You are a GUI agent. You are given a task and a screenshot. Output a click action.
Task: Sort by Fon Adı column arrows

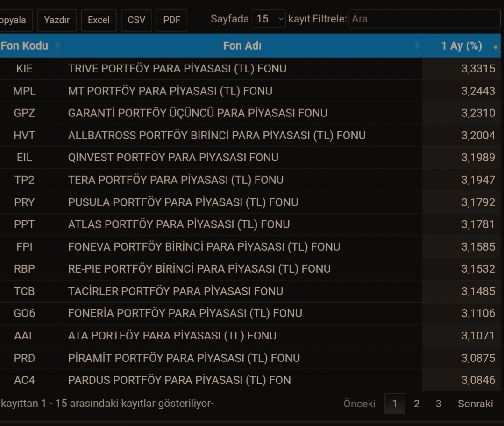[x=417, y=46]
